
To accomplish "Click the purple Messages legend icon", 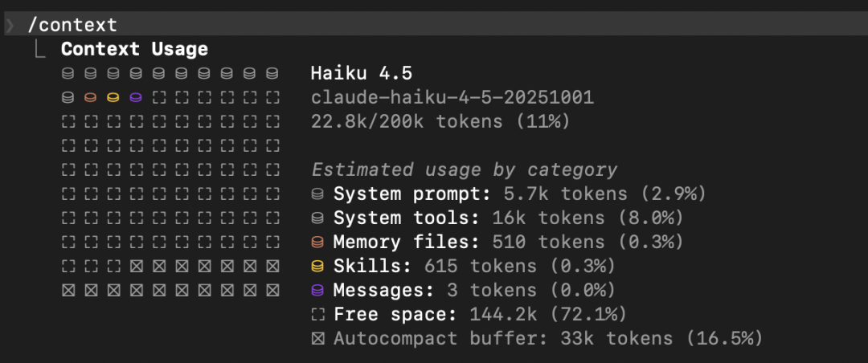I will click(x=317, y=291).
